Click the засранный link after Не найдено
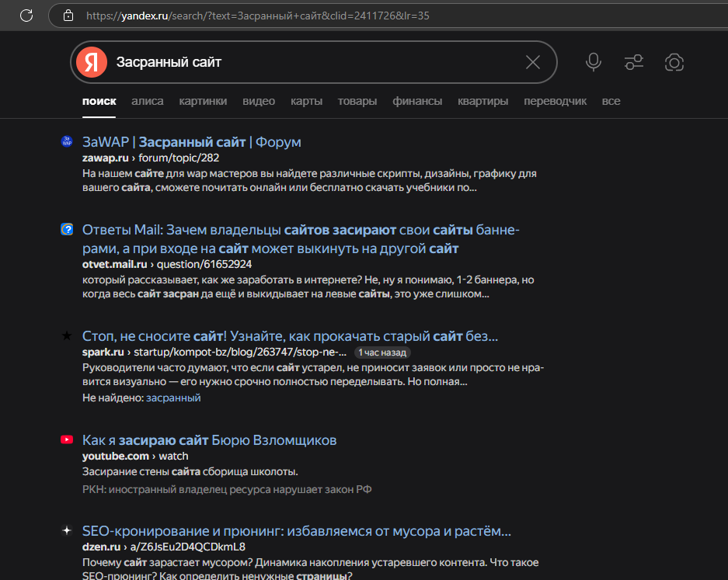Viewport: 728px width, 580px height. (173, 398)
